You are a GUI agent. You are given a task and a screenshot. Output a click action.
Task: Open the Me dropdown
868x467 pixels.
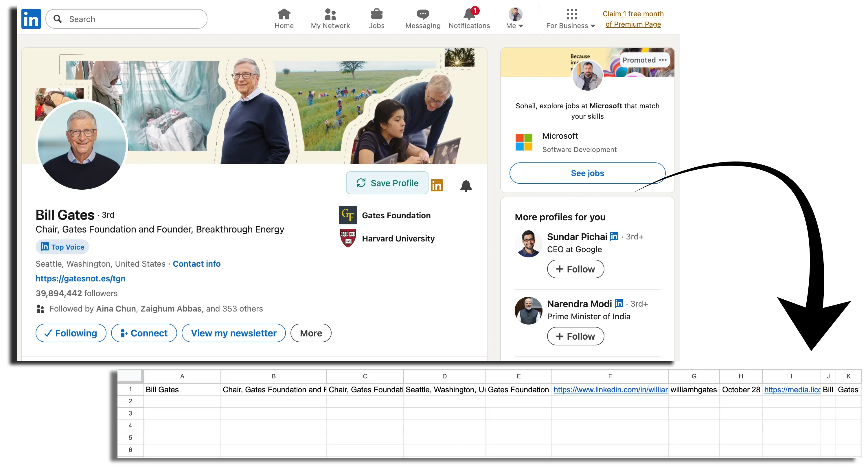tap(514, 19)
